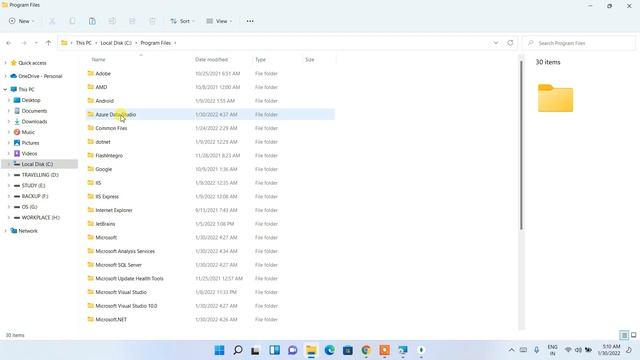
Task: Go up one folder level
Action: pos(49,43)
